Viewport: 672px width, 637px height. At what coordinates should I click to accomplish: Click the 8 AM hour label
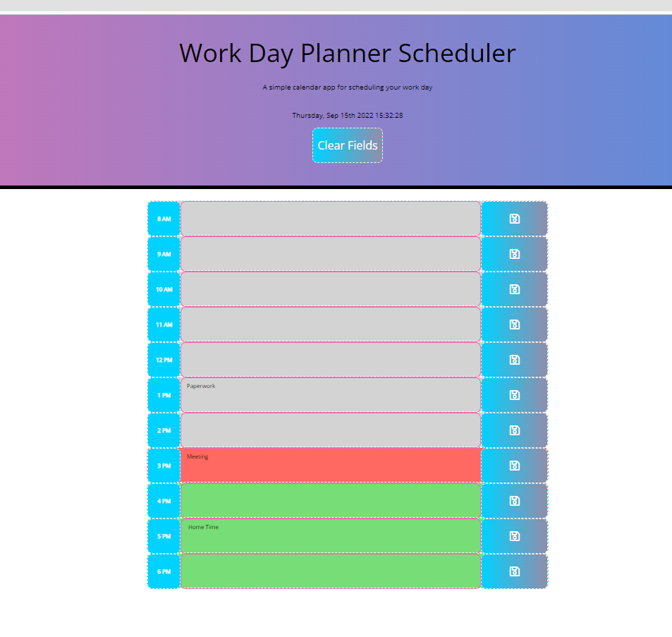coord(163,218)
